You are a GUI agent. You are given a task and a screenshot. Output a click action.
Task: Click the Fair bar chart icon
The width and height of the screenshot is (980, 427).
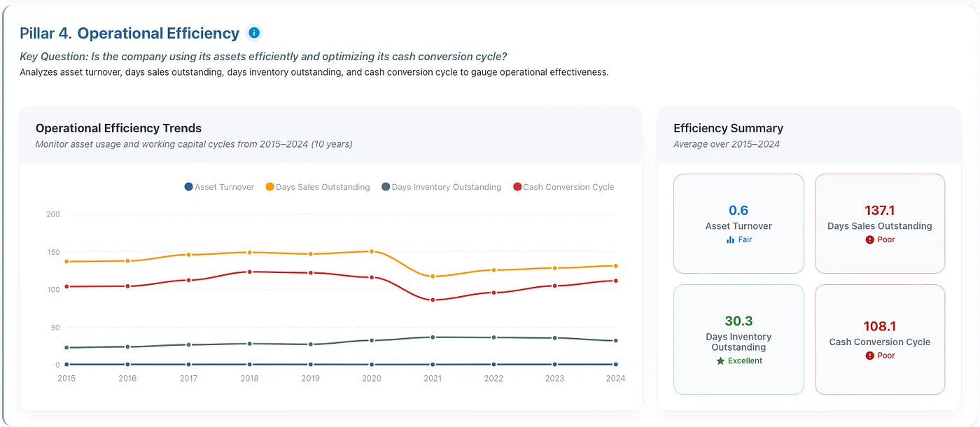(730, 239)
